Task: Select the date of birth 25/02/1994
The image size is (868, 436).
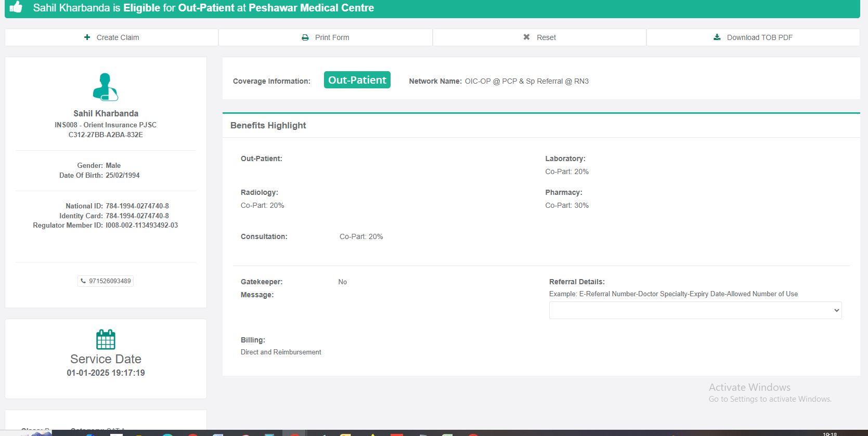Action: [123, 175]
